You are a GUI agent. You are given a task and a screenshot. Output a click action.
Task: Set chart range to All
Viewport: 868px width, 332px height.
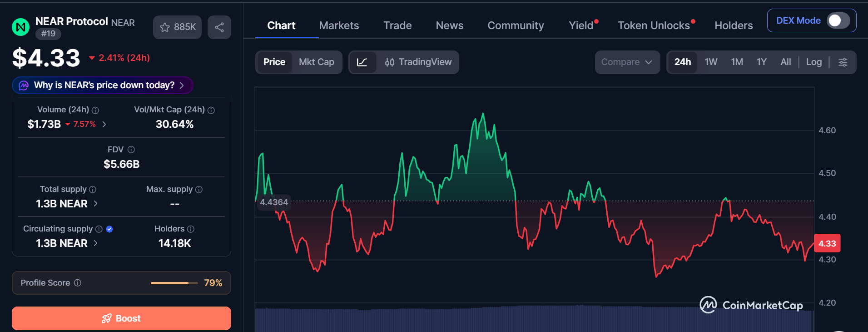pos(786,62)
